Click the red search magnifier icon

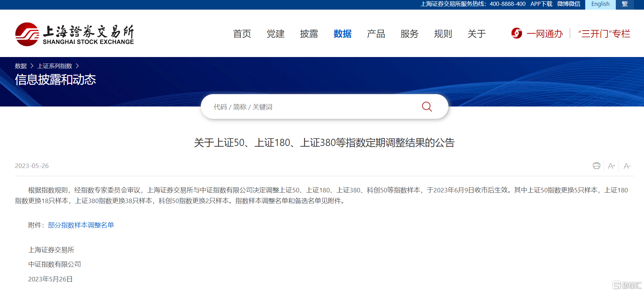(427, 106)
